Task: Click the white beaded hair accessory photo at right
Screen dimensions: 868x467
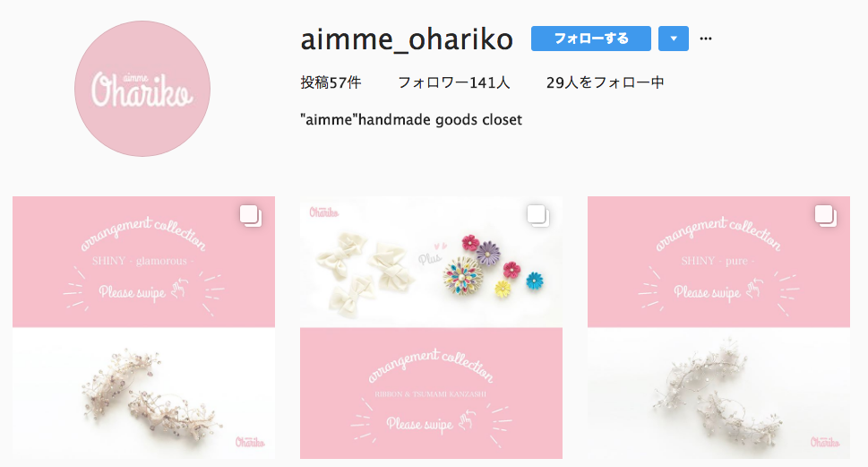Action: coord(718,393)
